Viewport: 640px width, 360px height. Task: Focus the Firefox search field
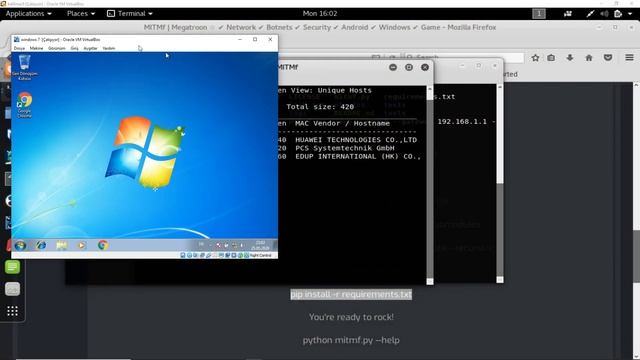[463, 58]
